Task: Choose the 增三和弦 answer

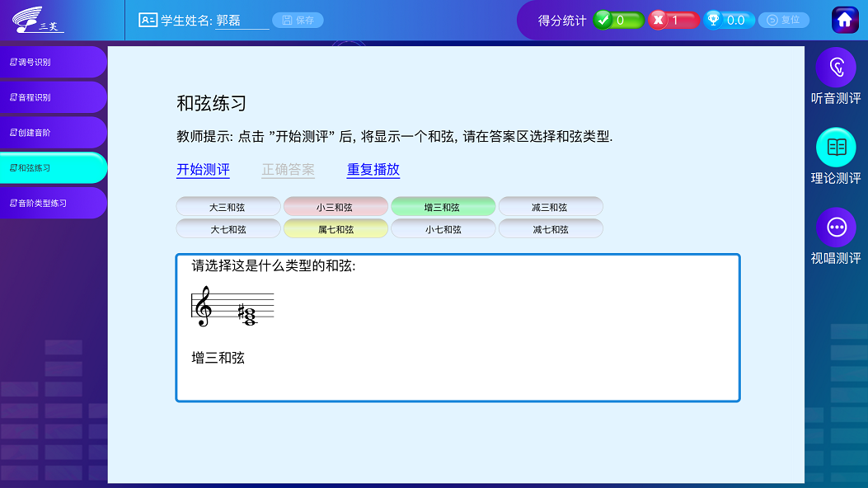Action: click(443, 207)
